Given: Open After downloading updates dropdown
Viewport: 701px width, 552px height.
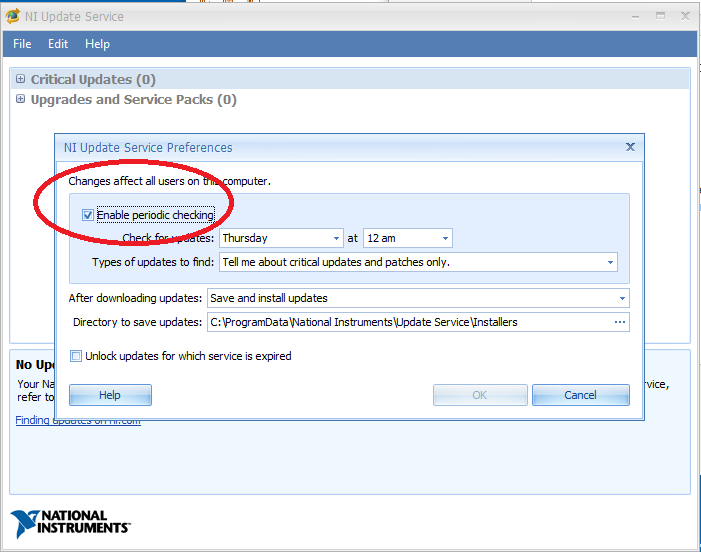Looking at the screenshot, I should 418,298.
